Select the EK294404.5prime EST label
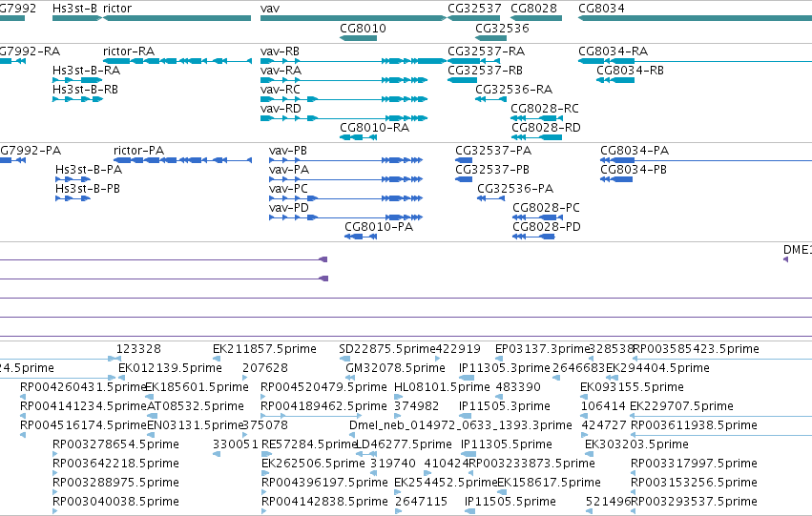The width and height of the screenshot is (812, 516). tap(657, 368)
